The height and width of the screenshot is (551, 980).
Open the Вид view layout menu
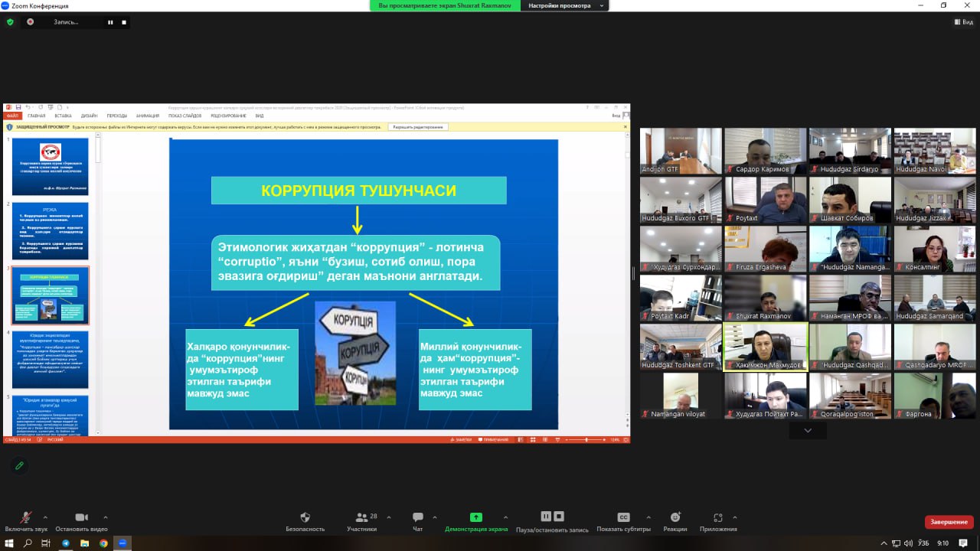[963, 22]
